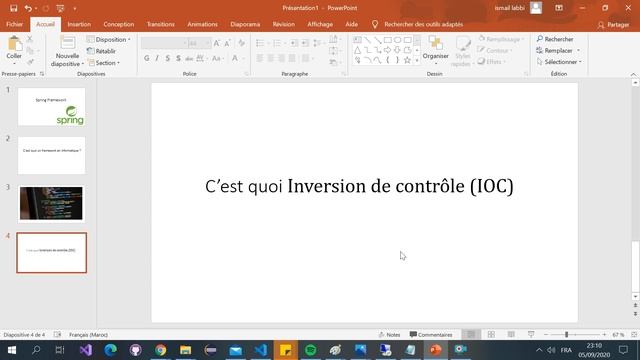Viewport: 640px width, 360px height.
Task: Open the Révision tab
Action: 284,24
